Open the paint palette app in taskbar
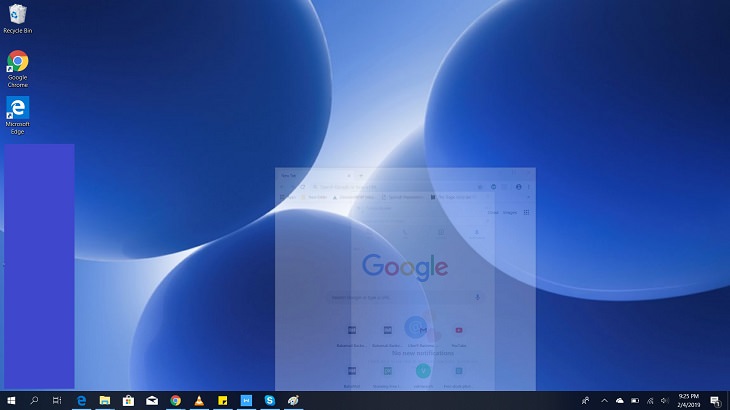Screen dimensions: 730x410 (x=293, y=400)
